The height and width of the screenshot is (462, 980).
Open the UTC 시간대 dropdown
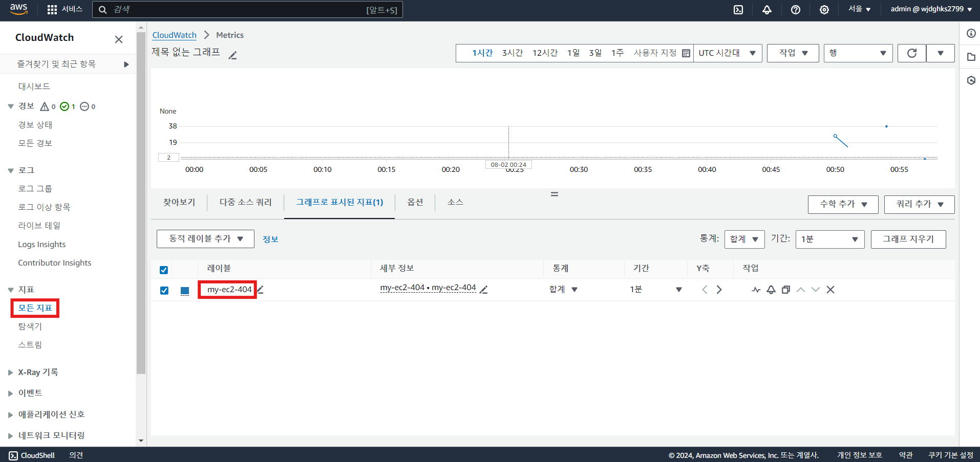728,53
